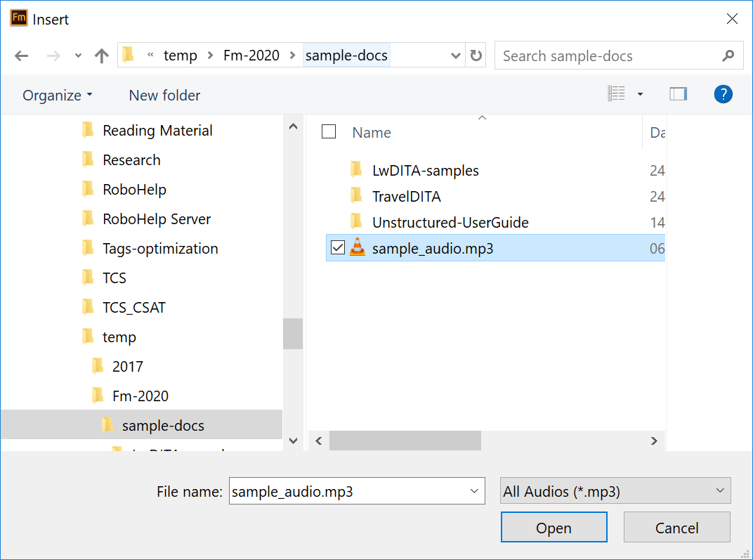Screen dimensions: 753x560
Task: Select Fm-2020 in the address breadcrumb
Action: (251, 56)
